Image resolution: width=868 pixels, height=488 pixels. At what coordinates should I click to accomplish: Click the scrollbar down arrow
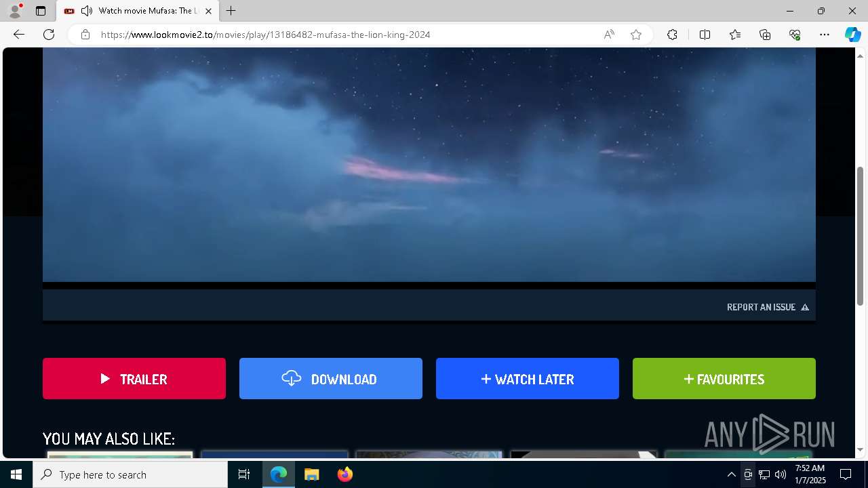[861, 449]
